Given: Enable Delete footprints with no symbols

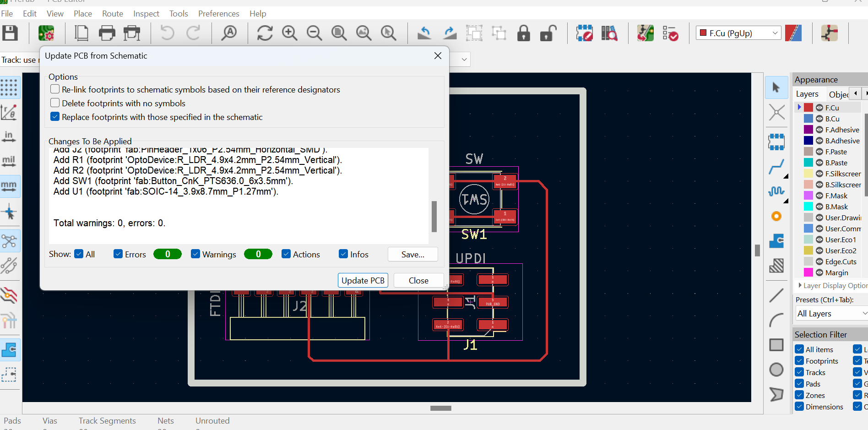Looking at the screenshot, I should click(x=55, y=103).
